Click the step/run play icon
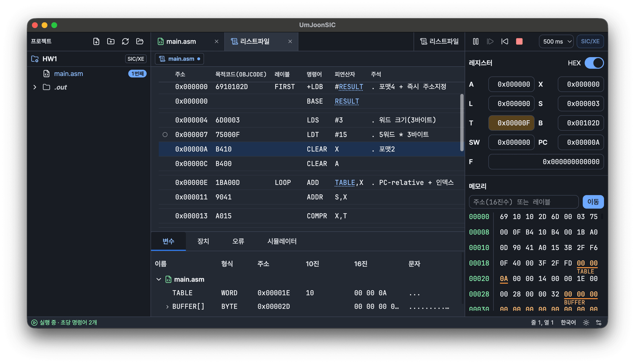 490,42
